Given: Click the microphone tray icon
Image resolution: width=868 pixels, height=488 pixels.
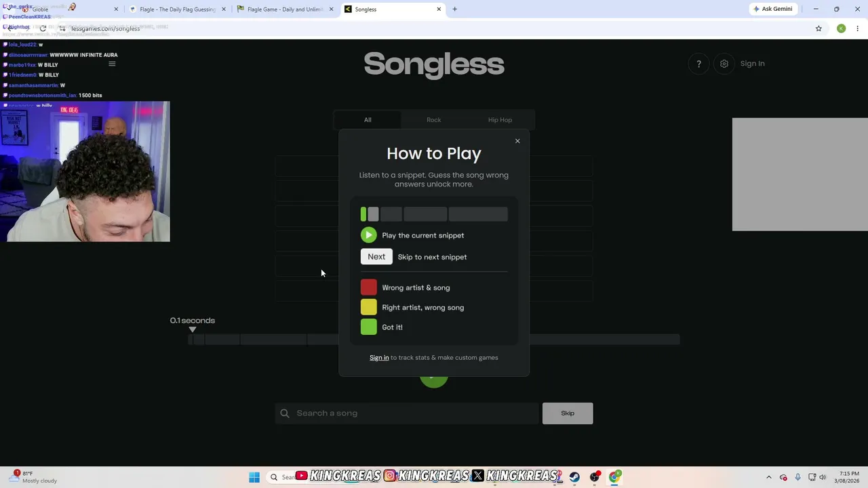Looking at the screenshot, I should coord(797,477).
